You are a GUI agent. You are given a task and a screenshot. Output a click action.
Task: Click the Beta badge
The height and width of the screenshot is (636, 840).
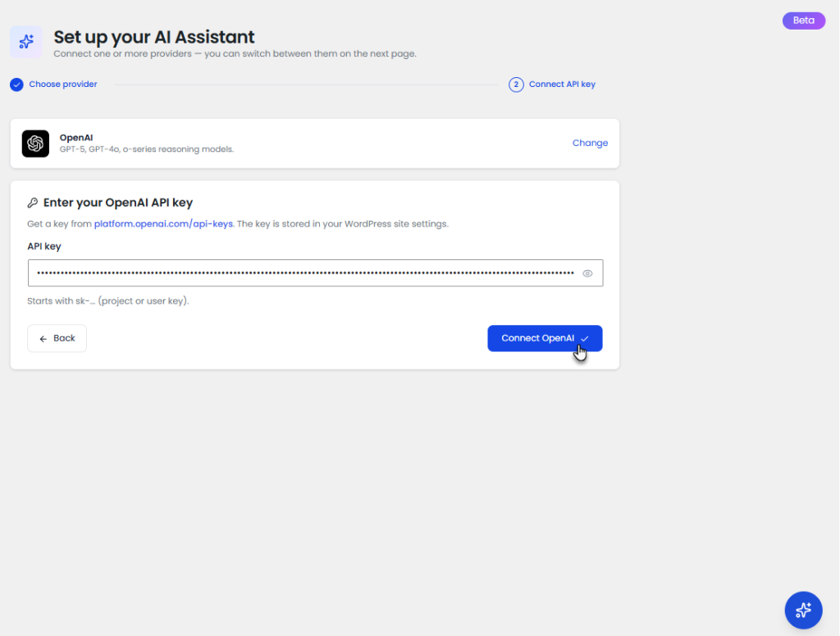804,21
